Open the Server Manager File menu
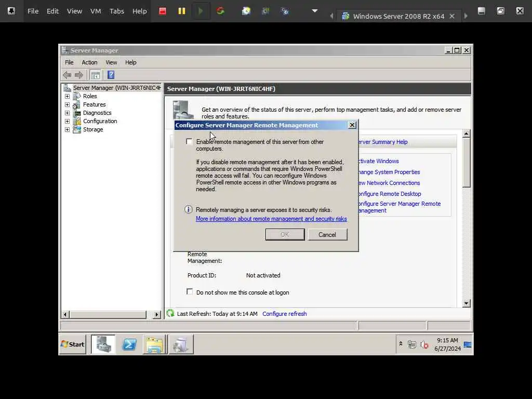The height and width of the screenshot is (399, 532). (x=69, y=62)
